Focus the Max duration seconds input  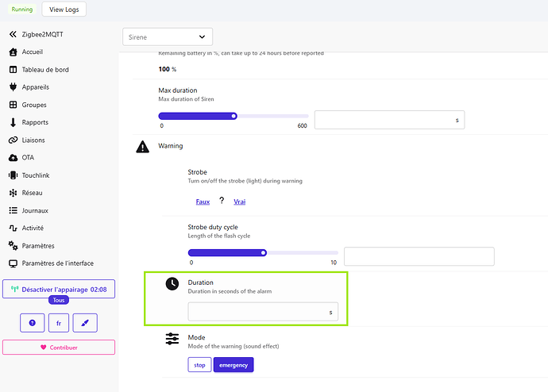click(x=389, y=120)
